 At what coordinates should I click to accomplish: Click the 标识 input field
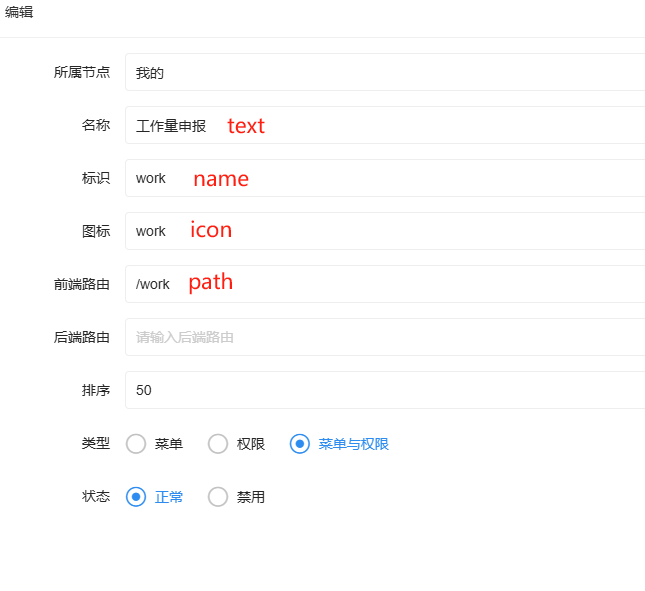click(x=385, y=178)
